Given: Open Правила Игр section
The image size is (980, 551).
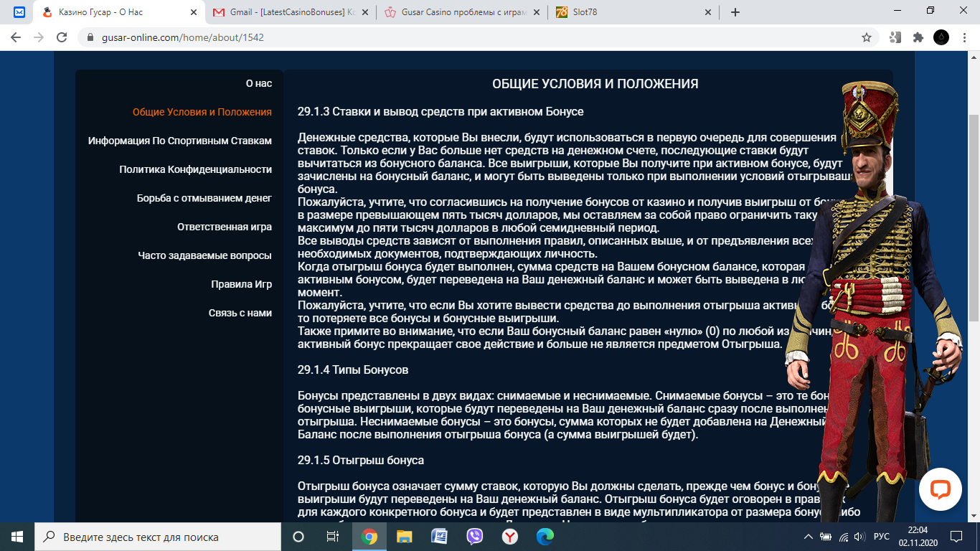Looking at the screenshot, I should [x=242, y=284].
